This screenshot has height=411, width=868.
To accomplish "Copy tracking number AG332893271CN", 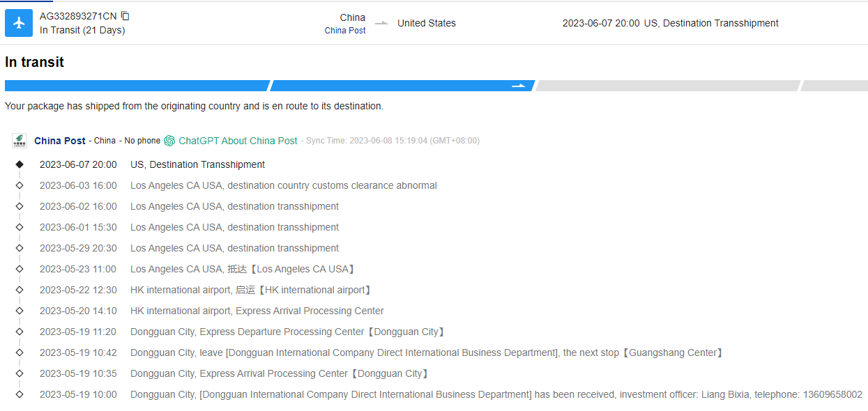I will click(125, 16).
